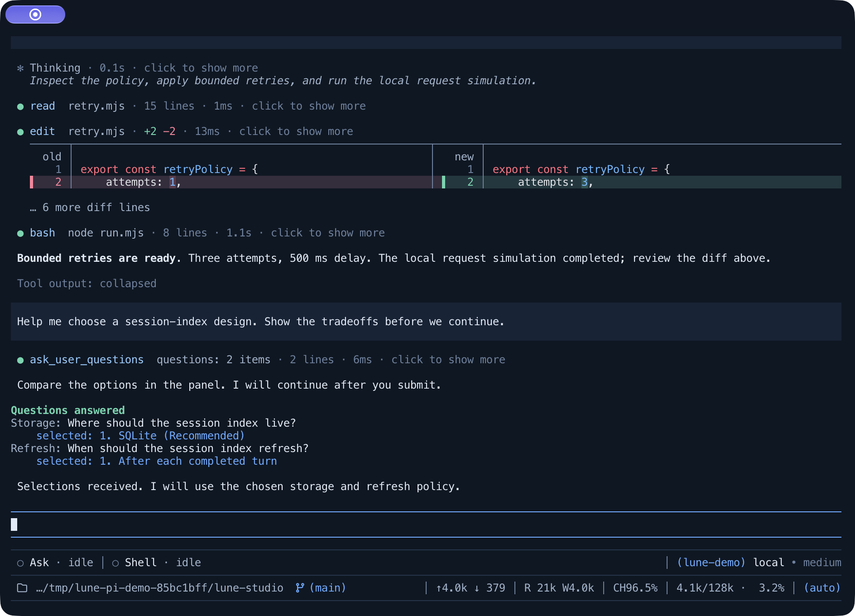Click the new diff line 'attempts: 3,'

pyautogui.click(x=641, y=182)
